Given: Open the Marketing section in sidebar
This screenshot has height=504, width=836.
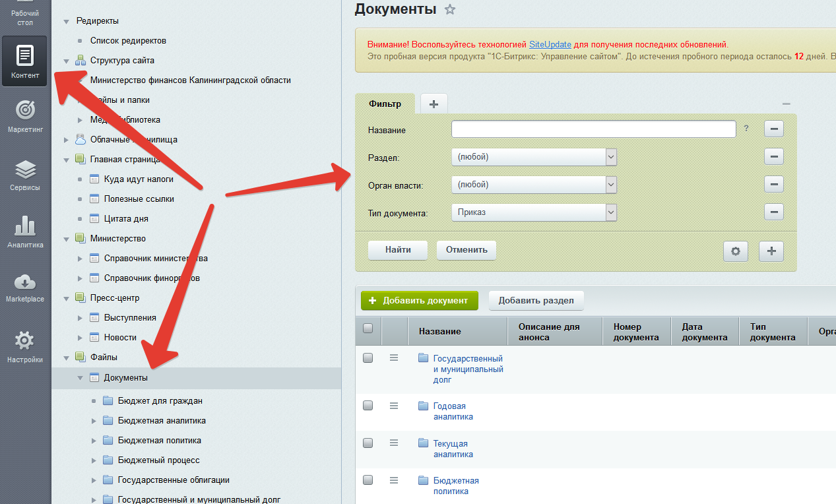Looking at the screenshot, I should pos(25,116).
